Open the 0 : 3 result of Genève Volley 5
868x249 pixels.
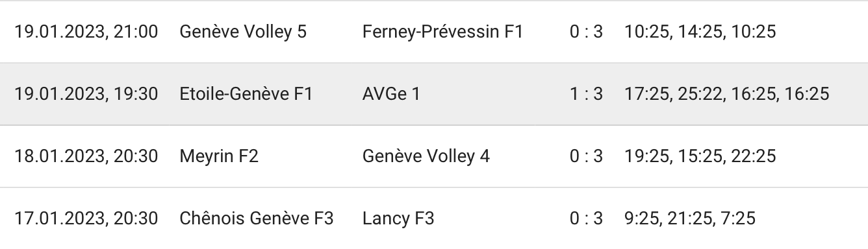586,31
